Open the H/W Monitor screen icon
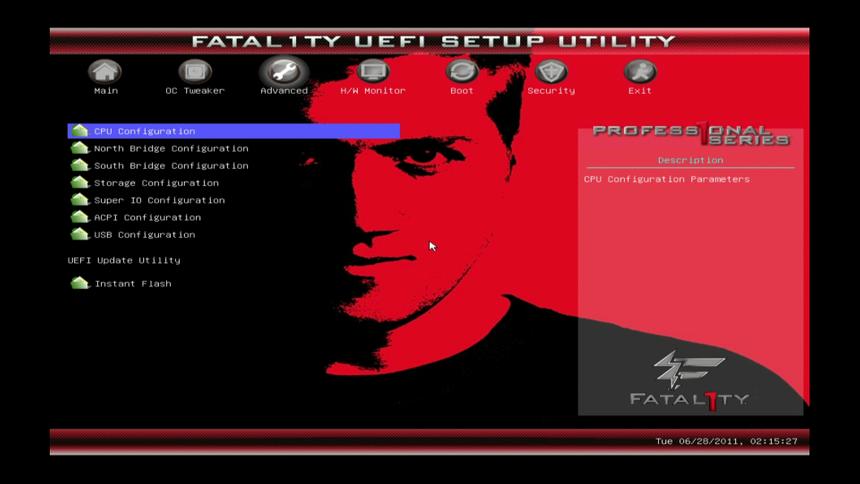 (373, 71)
